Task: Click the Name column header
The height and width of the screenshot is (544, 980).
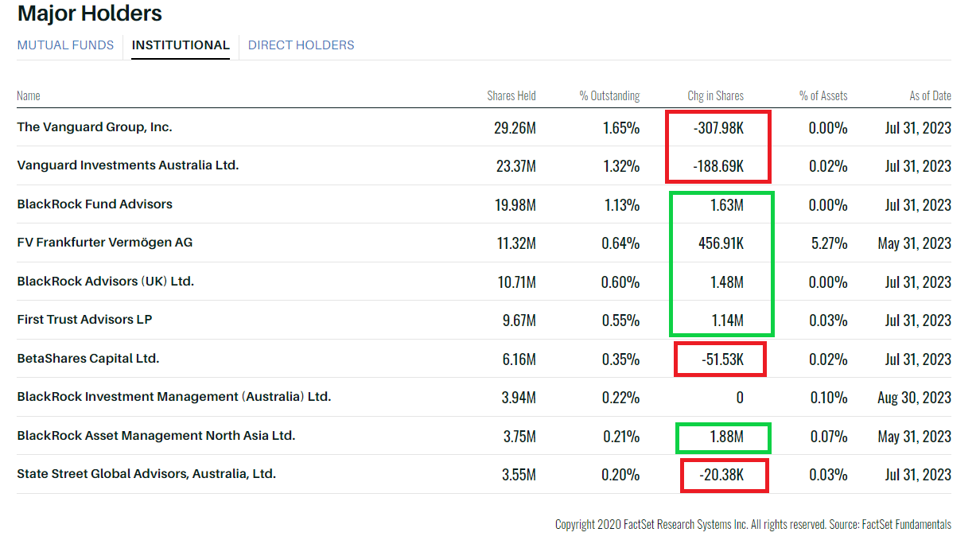Action: [x=29, y=95]
